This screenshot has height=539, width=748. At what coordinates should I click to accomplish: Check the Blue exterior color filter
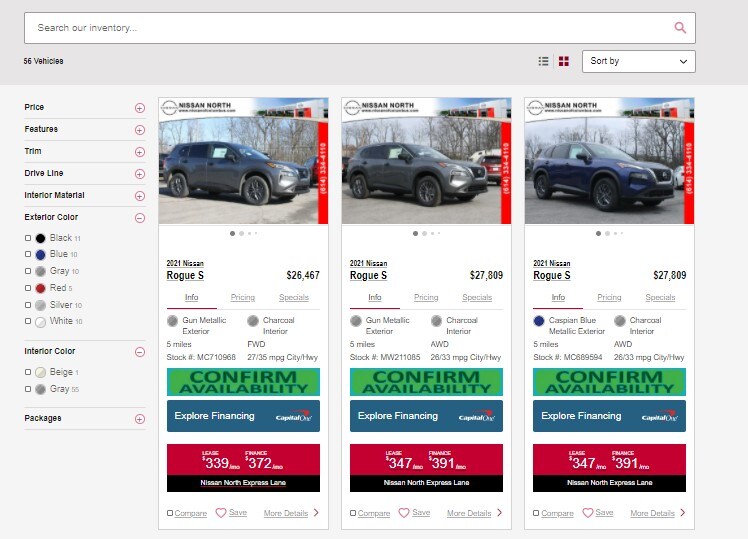(x=28, y=254)
